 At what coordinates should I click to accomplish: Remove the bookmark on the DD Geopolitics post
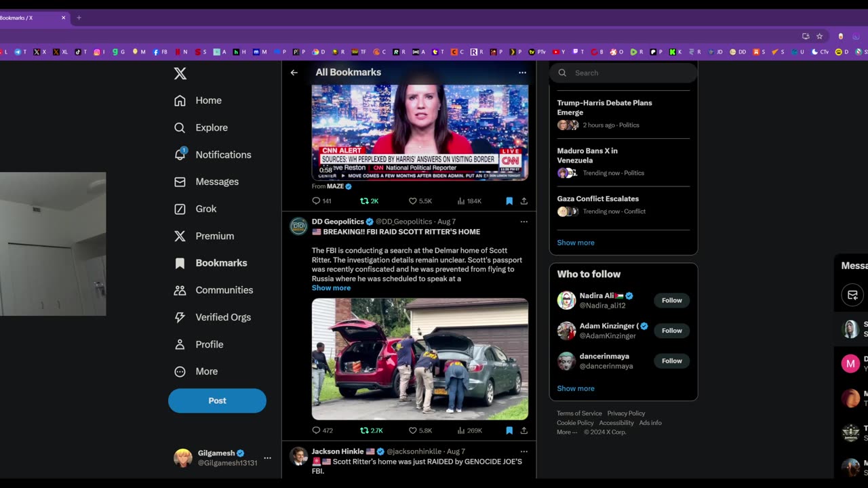[509, 430]
